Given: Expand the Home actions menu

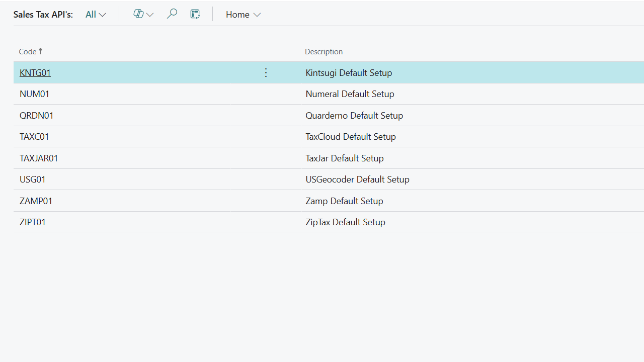Looking at the screenshot, I should [x=243, y=15].
